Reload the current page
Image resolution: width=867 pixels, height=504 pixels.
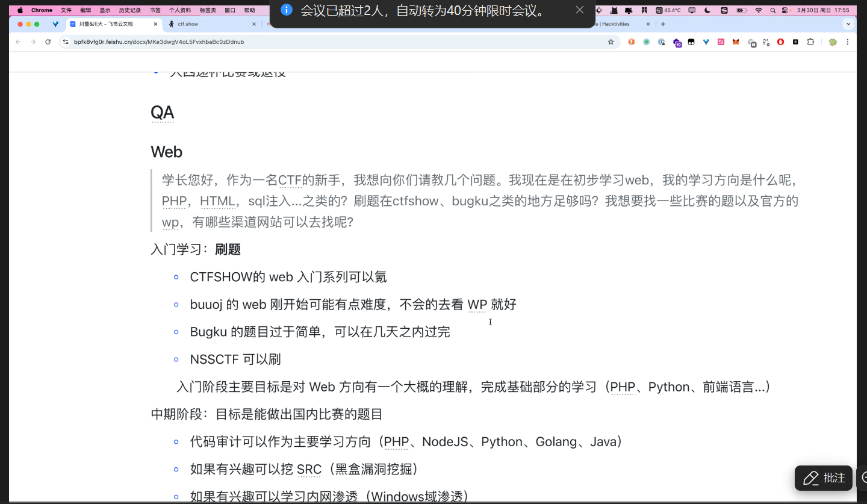(48, 42)
